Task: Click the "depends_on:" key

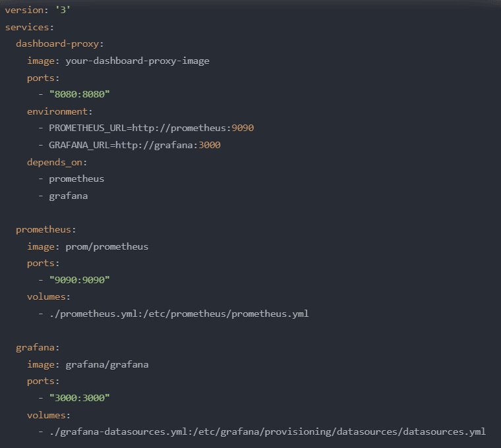Action: click(x=57, y=162)
